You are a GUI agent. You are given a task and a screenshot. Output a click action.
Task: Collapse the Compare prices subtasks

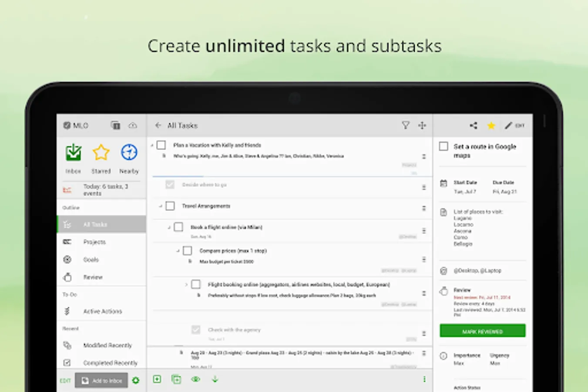click(178, 251)
